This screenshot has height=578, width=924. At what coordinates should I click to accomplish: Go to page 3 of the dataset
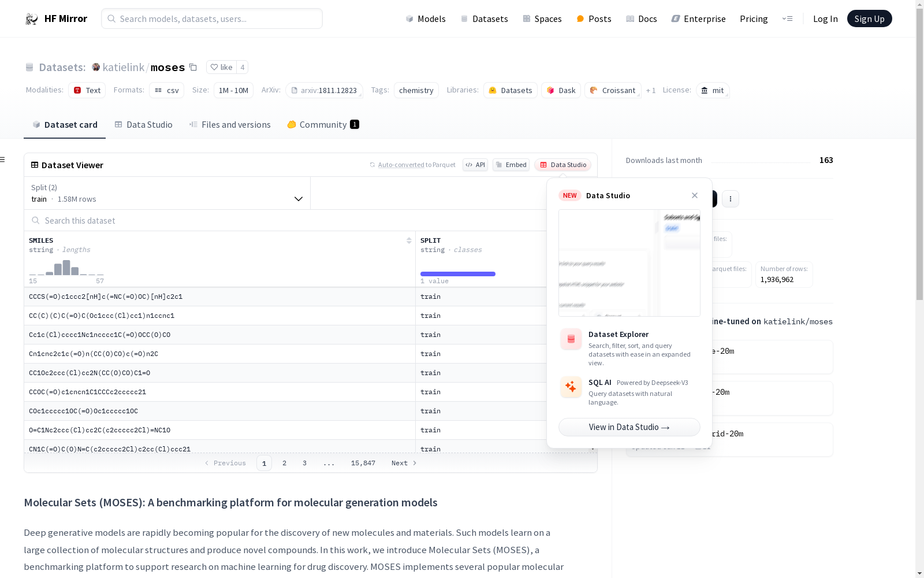pyautogui.click(x=304, y=463)
